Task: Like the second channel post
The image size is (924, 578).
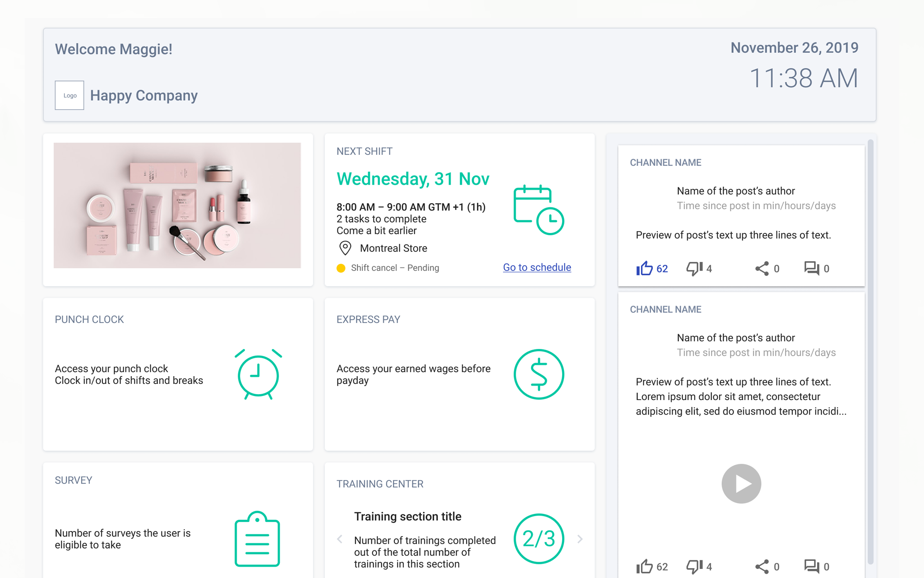Action: [x=645, y=566]
